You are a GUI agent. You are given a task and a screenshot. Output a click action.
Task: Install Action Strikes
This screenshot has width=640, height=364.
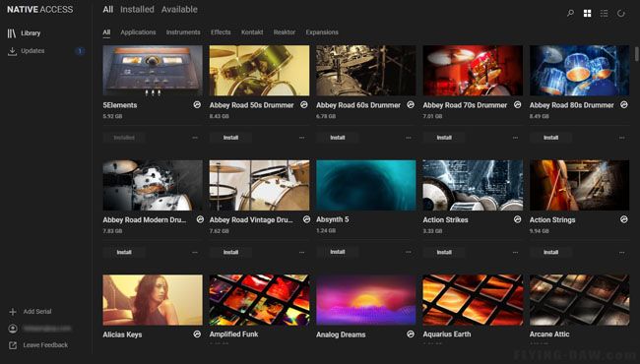coord(444,252)
